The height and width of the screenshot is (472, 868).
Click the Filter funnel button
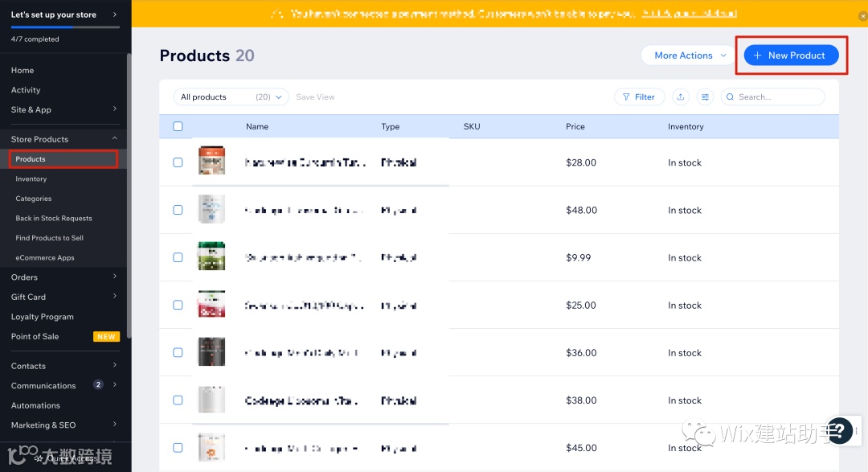639,97
